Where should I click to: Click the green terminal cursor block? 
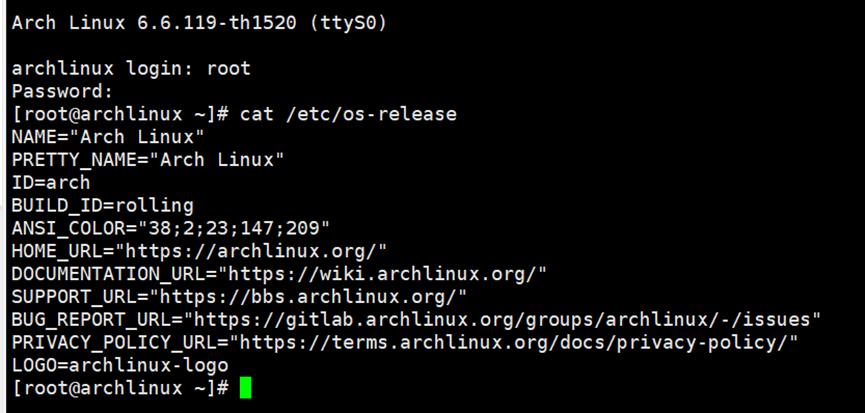point(246,388)
